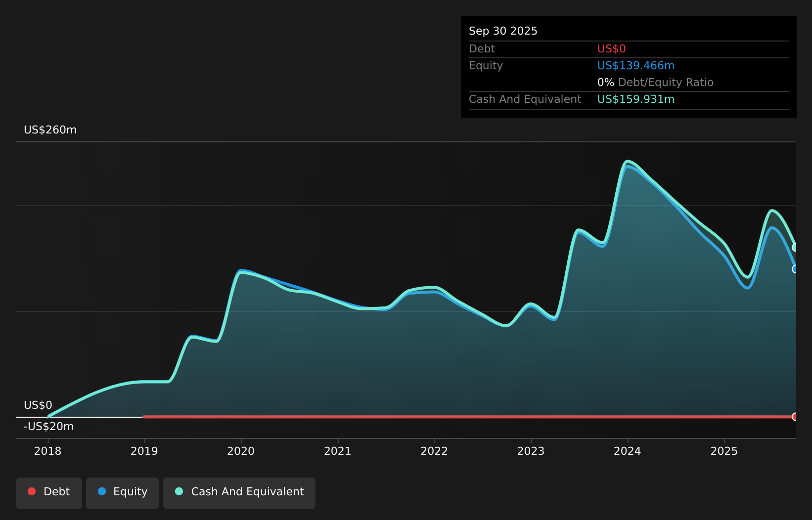This screenshot has width=812, height=520.
Task: Click the 2020 x-axis label
Action: tap(241, 451)
